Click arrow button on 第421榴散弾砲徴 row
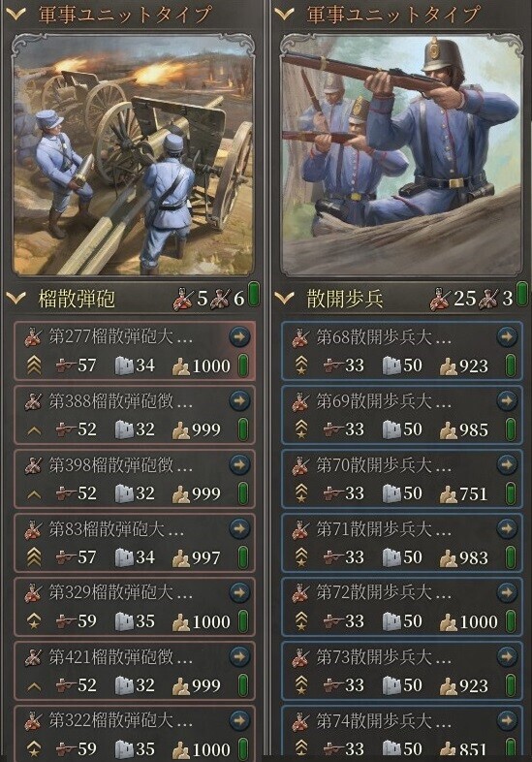The height and width of the screenshot is (762, 532). click(239, 656)
